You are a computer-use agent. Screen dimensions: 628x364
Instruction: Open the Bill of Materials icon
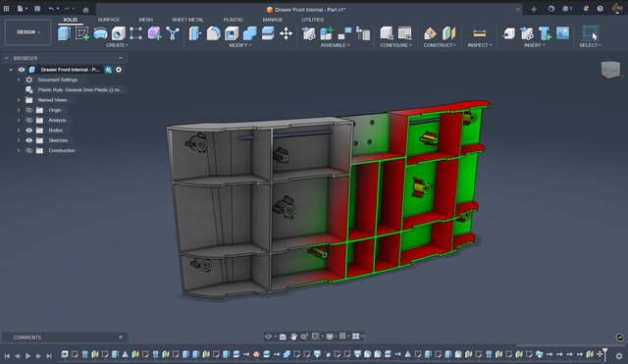[x=363, y=33]
